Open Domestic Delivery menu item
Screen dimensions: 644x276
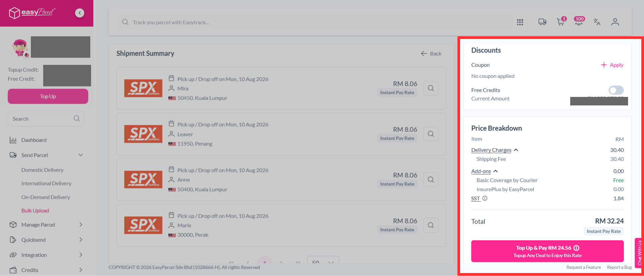(42, 170)
